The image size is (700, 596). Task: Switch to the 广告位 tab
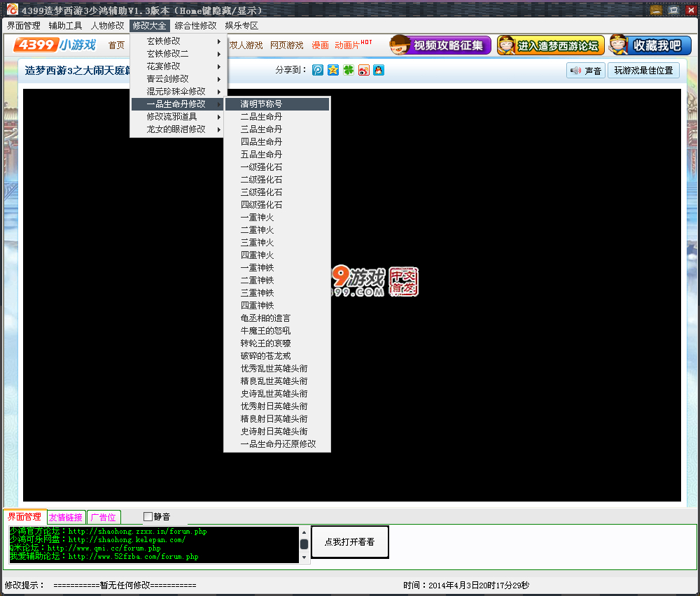(103, 517)
